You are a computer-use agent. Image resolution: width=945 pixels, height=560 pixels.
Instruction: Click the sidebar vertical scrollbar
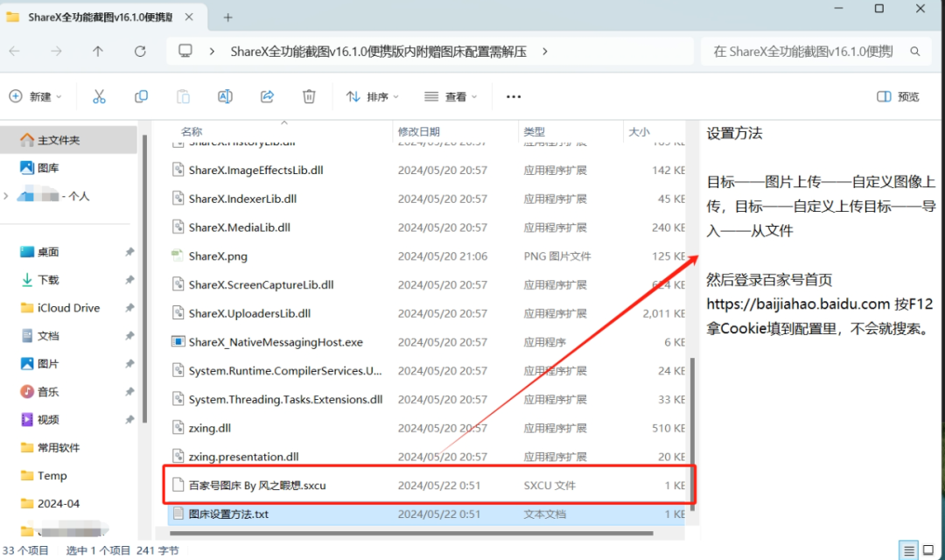pos(144,278)
